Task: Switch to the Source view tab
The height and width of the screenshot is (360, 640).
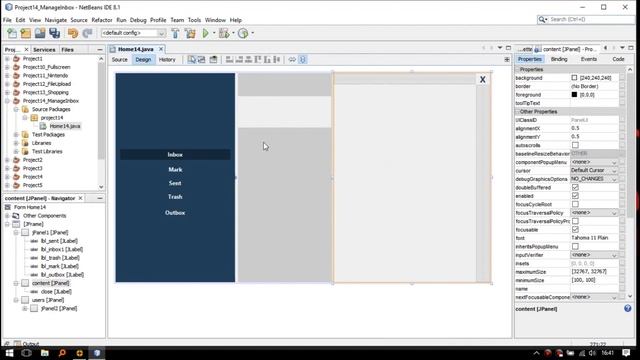Action: [x=120, y=60]
